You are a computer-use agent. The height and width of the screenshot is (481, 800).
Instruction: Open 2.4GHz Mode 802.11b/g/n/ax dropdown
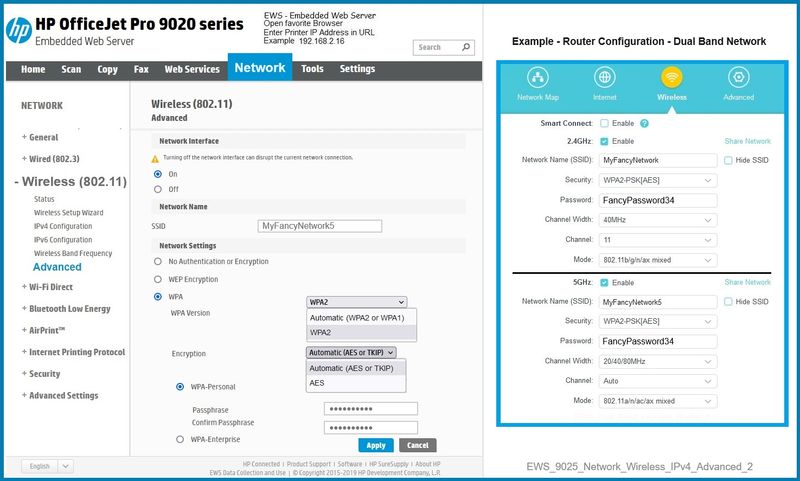658,260
